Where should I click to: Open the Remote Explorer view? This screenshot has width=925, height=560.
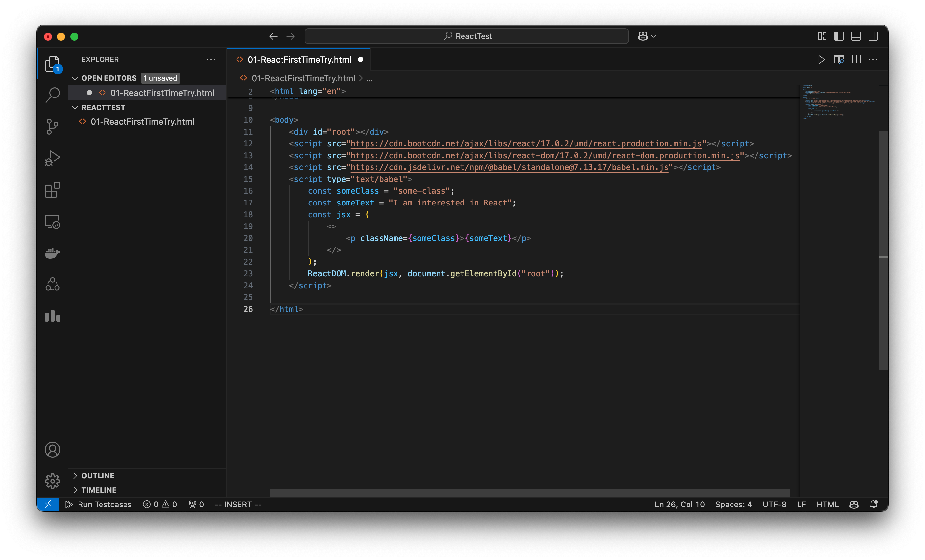coord(52,221)
